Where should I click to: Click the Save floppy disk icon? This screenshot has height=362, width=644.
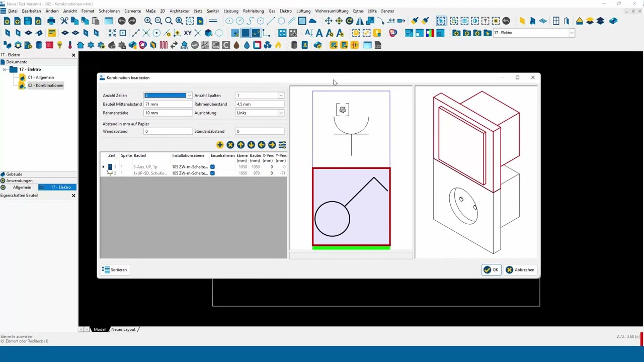pos(28,21)
